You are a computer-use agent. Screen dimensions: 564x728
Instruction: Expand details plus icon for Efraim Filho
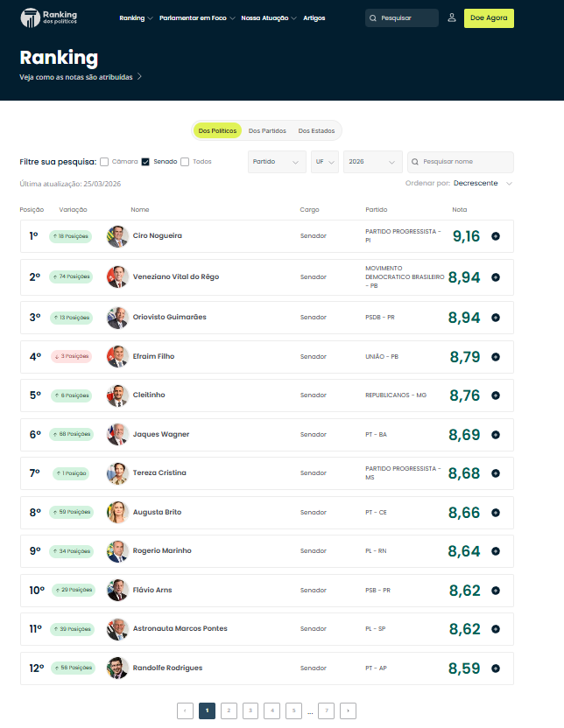[496, 356]
